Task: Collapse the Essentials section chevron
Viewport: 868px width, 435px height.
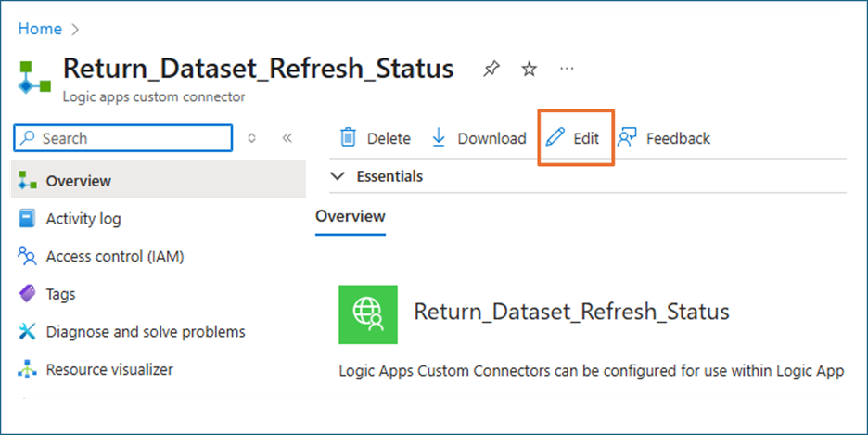Action: (x=338, y=176)
